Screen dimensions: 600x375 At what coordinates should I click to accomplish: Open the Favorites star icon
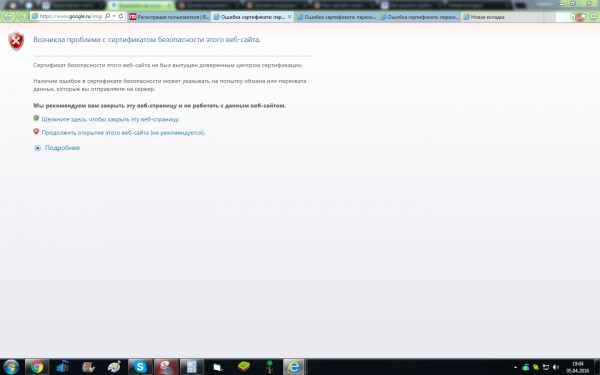582,16
